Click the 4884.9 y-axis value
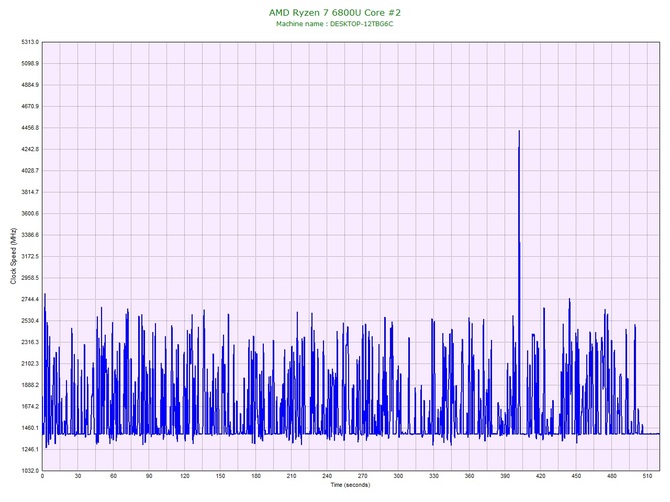Viewport: 670px width, 502px height. [30, 85]
